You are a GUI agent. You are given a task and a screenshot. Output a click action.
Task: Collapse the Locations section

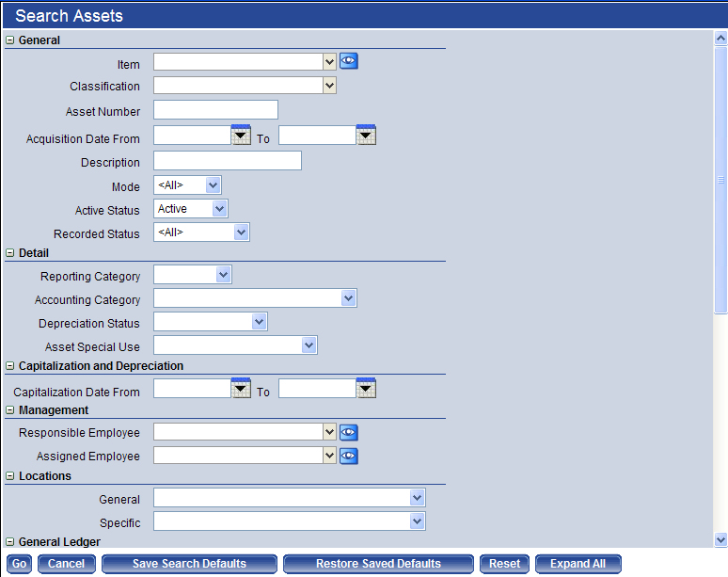pyautogui.click(x=10, y=476)
